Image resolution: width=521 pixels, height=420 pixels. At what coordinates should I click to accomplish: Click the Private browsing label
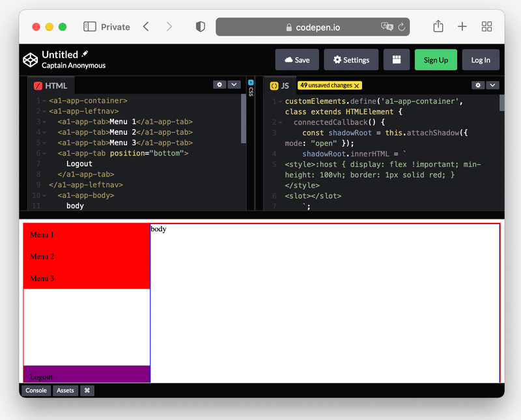pyautogui.click(x=115, y=27)
